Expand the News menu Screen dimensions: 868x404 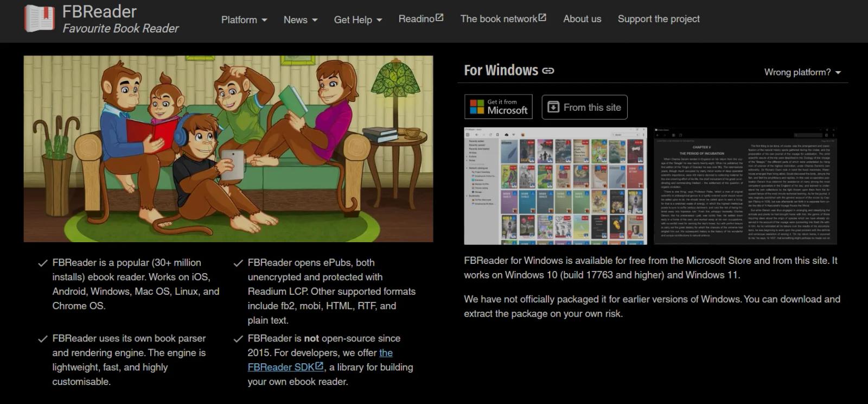pos(301,20)
